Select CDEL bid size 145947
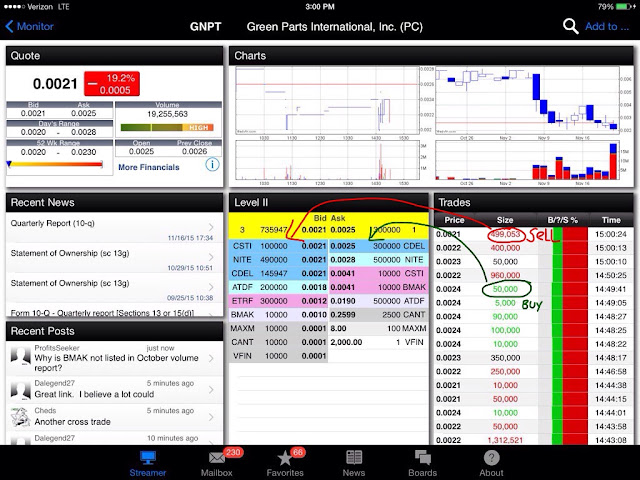Image resolution: width=640 pixels, height=480 pixels. point(274,273)
